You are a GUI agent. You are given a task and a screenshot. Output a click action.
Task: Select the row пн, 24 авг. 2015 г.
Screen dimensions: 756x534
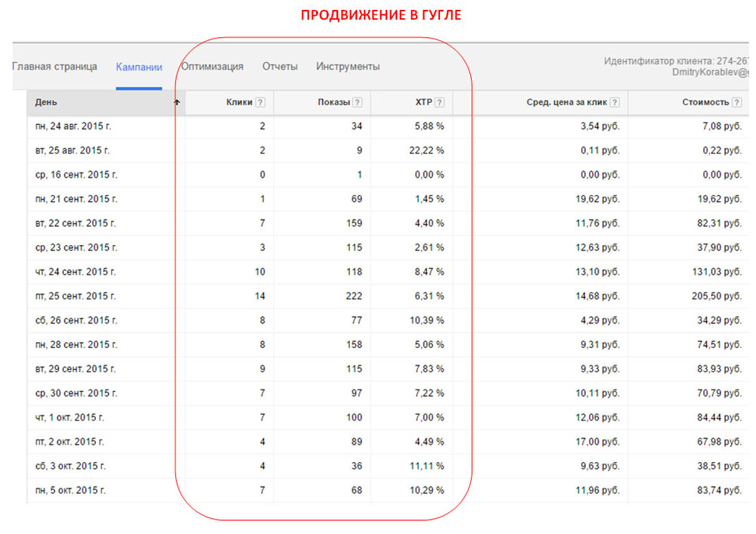pos(388,126)
